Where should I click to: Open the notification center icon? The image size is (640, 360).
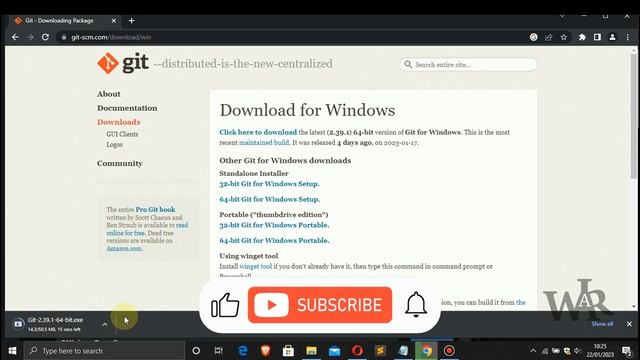pos(627,351)
